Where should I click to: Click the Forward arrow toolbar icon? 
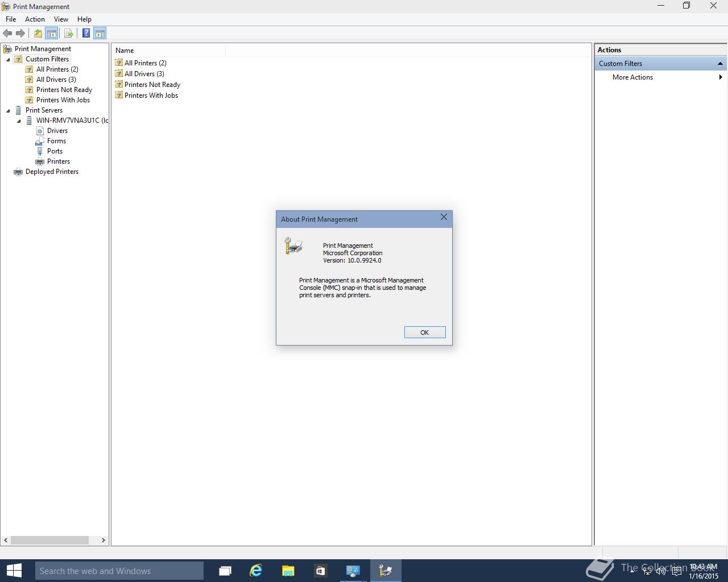(20, 34)
